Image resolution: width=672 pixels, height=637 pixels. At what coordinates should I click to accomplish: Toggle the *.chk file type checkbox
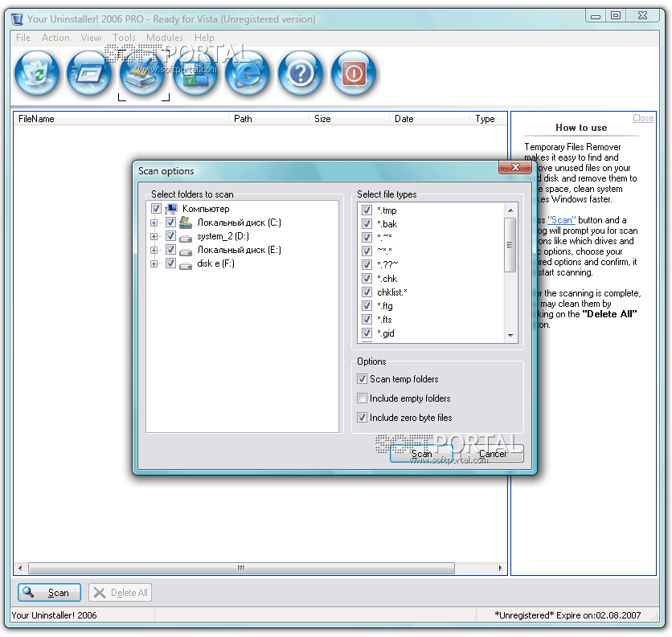click(x=367, y=279)
